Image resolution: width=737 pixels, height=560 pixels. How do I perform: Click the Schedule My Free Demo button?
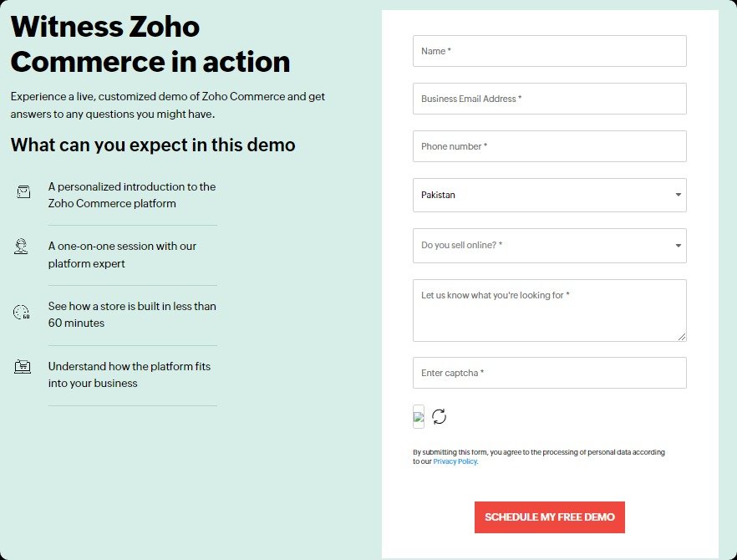549,517
